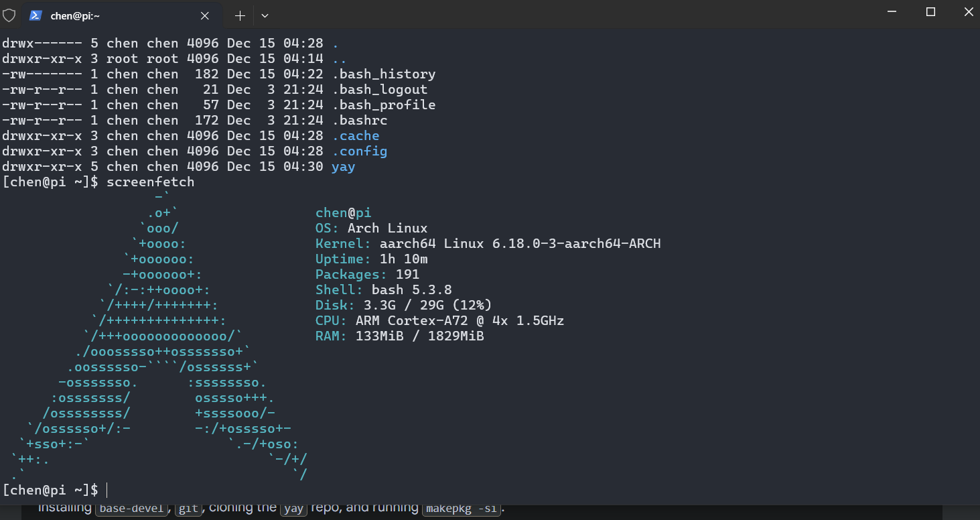
Task: Click the ".bash_profile" file name
Action: (x=384, y=105)
